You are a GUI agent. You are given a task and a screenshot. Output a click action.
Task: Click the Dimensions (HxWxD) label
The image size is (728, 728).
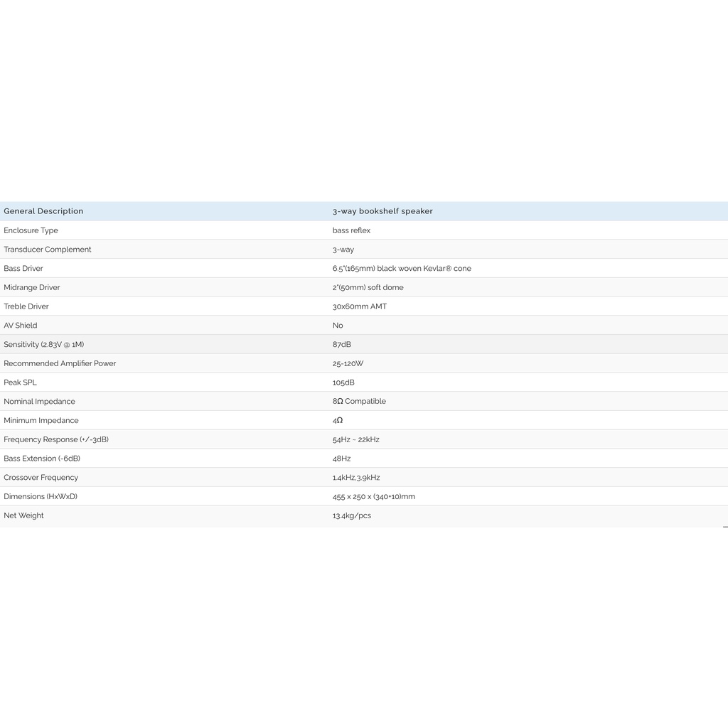(x=41, y=496)
